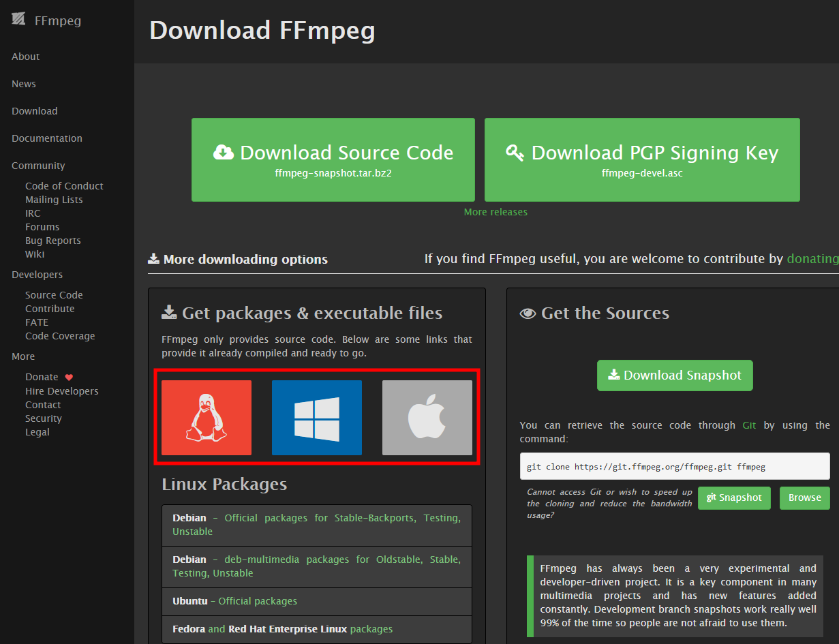839x644 pixels.
Task: Click Get the Sources heading
Action: click(x=594, y=313)
